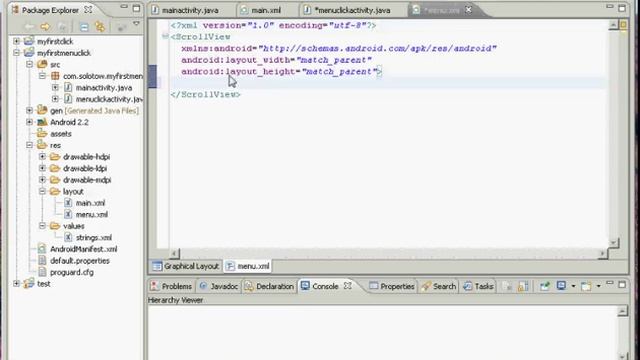Open the Package Explorer view menu triangle
The height and width of the screenshot is (360, 640).
pyautogui.click(x=136, y=24)
